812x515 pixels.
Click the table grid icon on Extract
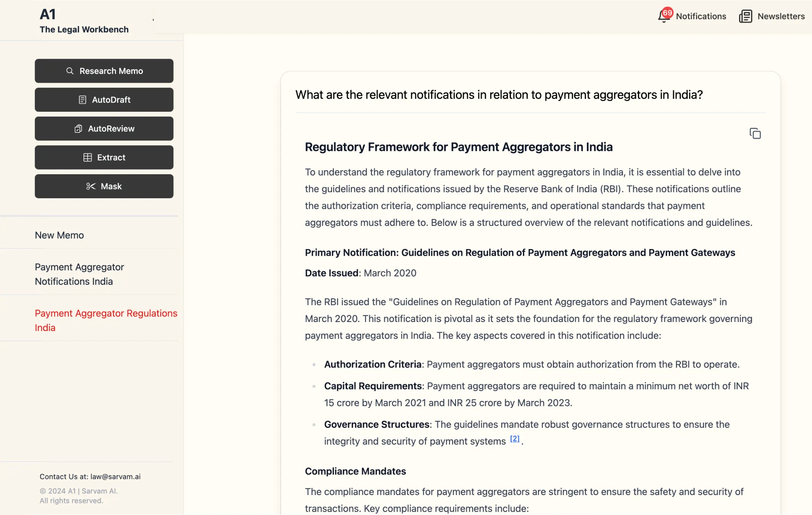(x=87, y=157)
